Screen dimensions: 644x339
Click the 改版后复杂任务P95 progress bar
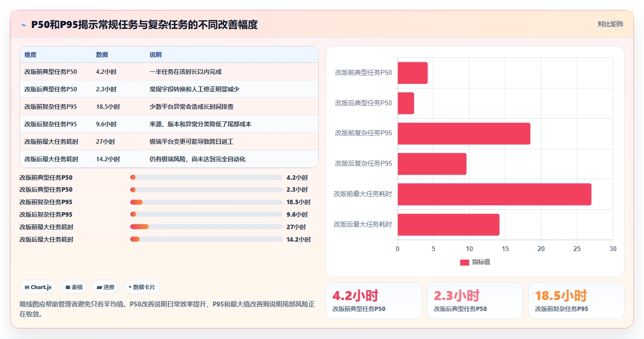coord(207,215)
